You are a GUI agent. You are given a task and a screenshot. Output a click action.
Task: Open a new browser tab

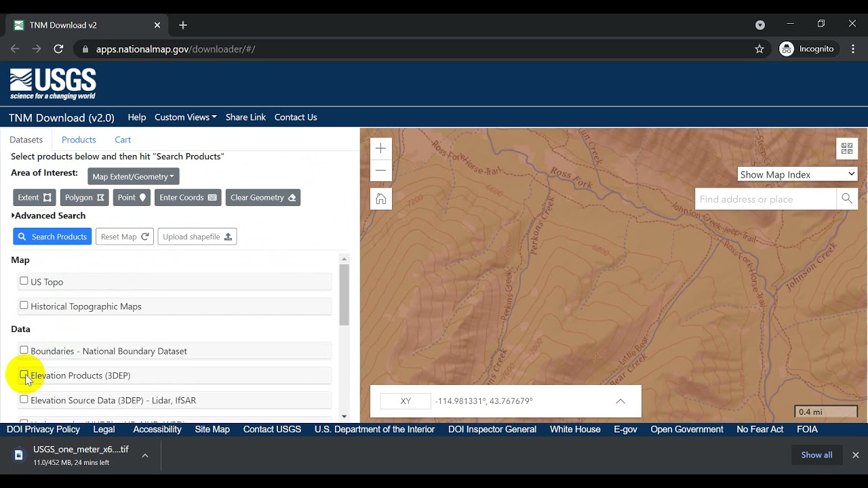(183, 25)
